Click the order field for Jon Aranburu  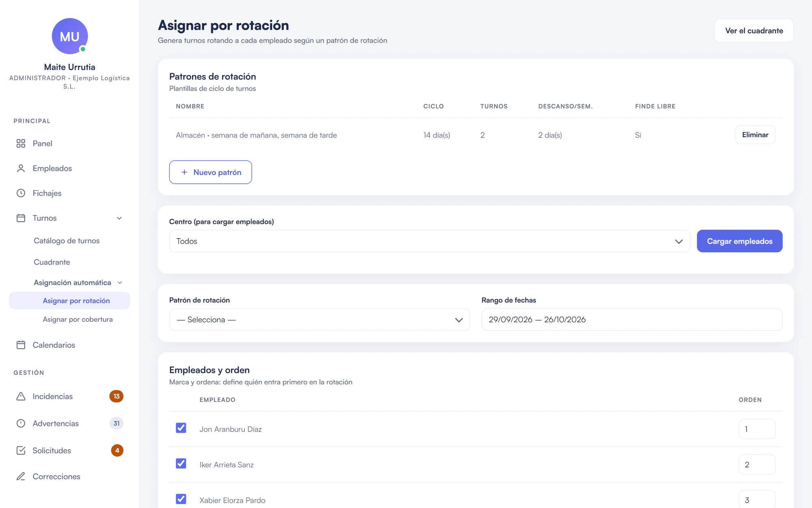click(x=757, y=429)
